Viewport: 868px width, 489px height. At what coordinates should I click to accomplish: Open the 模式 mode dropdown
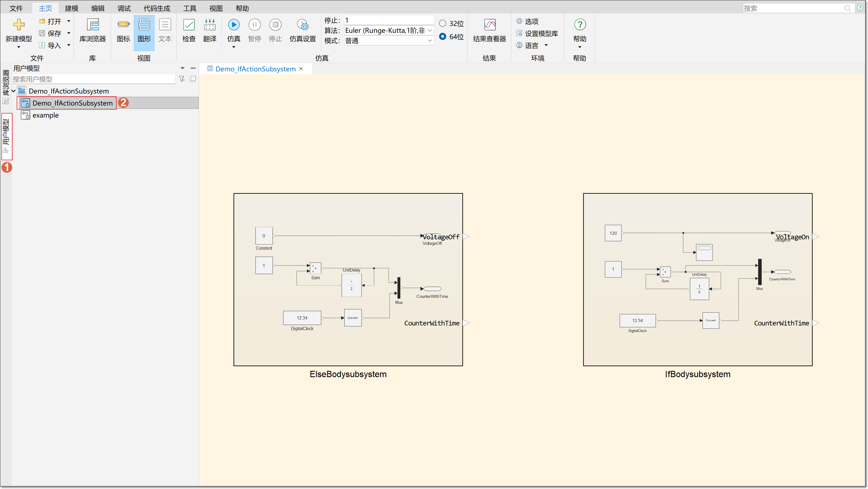(x=429, y=41)
